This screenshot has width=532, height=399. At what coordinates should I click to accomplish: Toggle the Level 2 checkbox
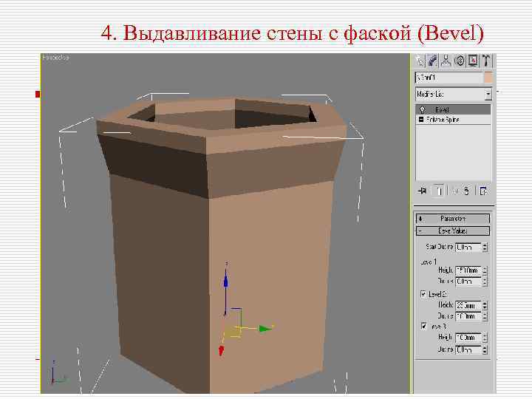point(423,294)
